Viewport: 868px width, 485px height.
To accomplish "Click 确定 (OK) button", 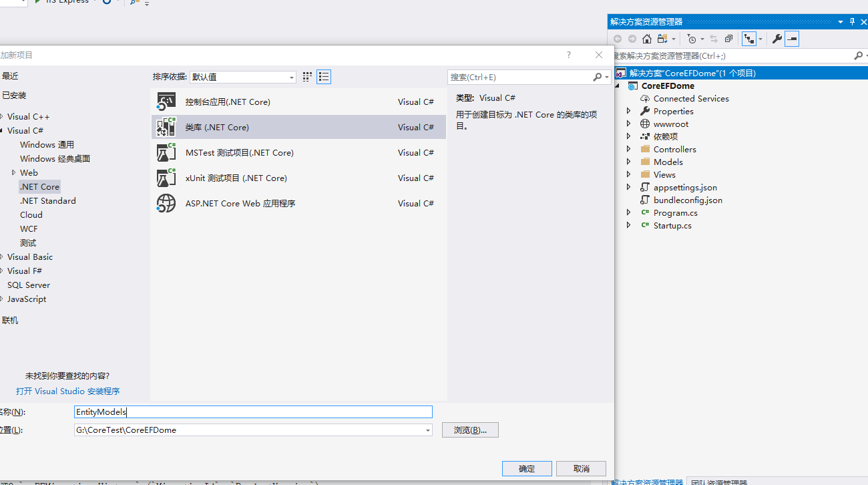I will 527,468.
